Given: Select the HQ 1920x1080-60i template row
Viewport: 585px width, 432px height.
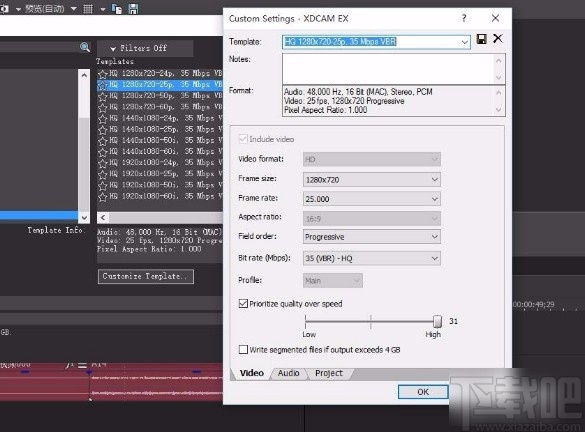Looking at the screenshot, I should [160, 196].
